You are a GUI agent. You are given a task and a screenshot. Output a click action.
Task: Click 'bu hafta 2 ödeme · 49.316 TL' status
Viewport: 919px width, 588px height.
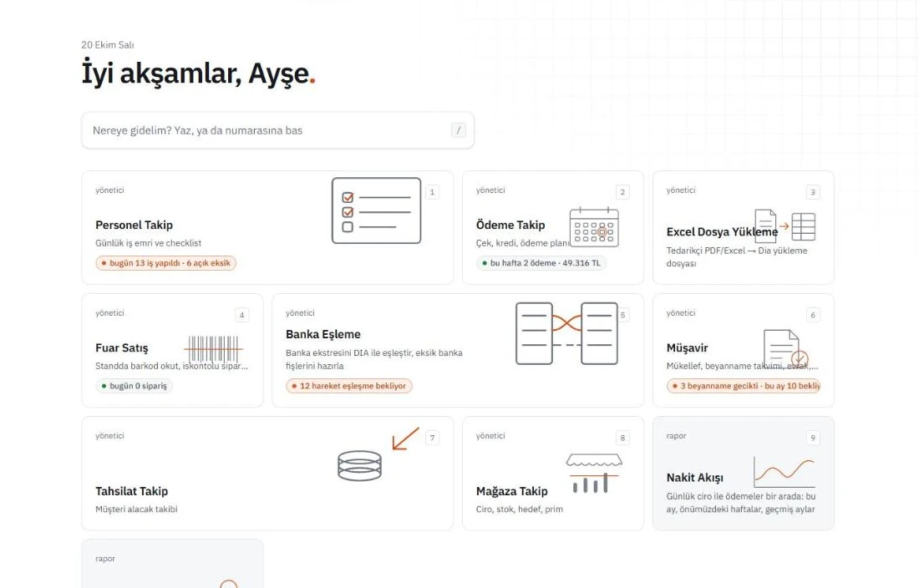(541, 263)
